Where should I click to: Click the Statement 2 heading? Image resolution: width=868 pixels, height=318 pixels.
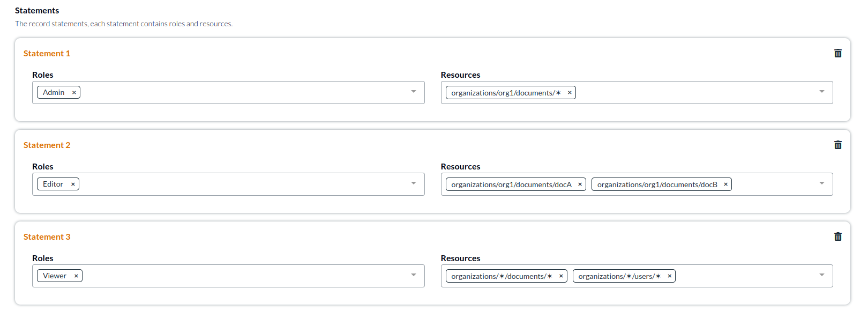[47, 145]
